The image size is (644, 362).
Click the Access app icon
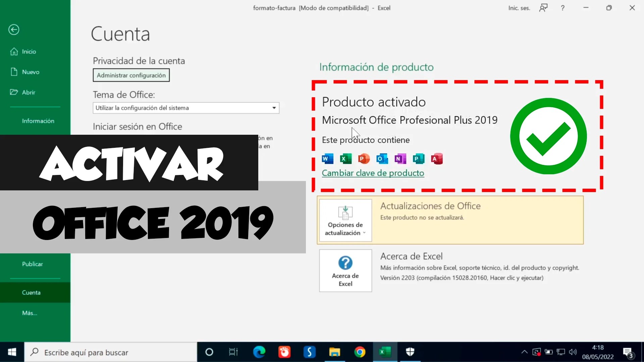coord(437,159)
